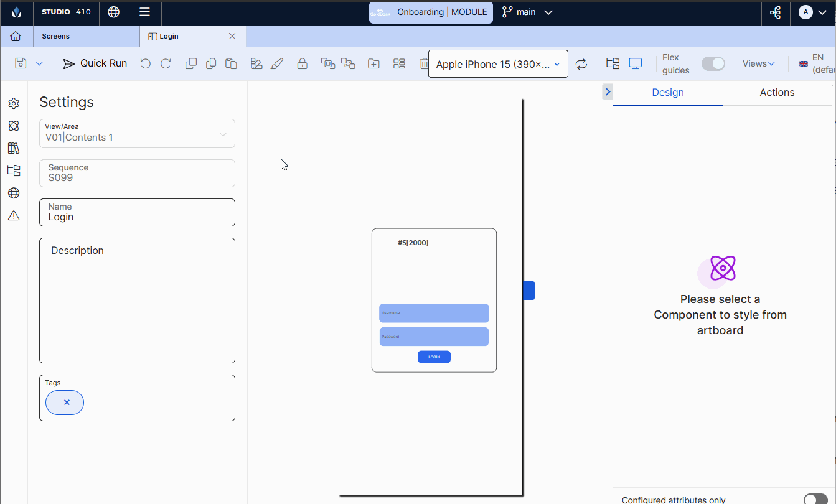This screenshot has height=504, width=836.
Task: Click the LOGIN button on artboard
Action: [434, 357]
